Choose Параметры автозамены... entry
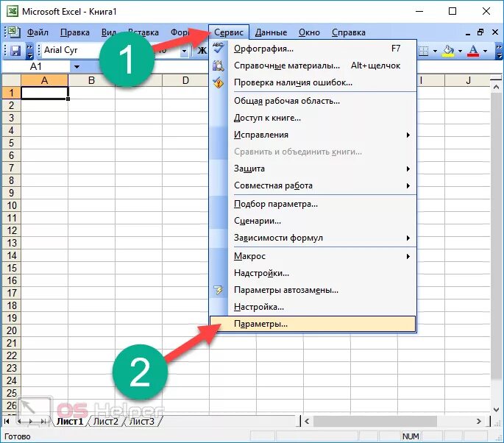This screenshot has width=504, height=443. tap(313, 290)
